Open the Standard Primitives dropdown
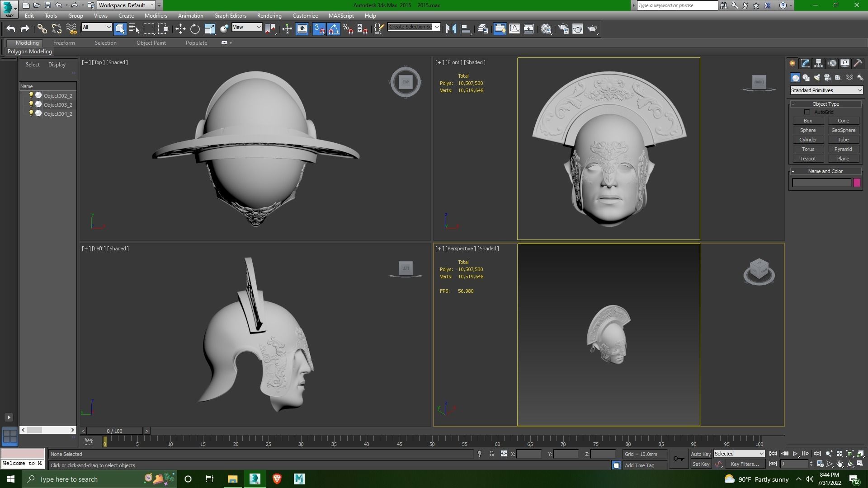 point(826,90)
